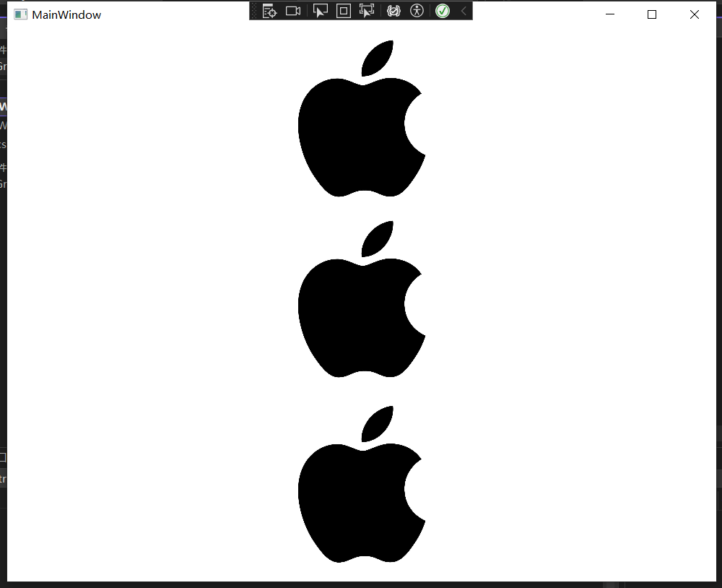Minimize the MainWindow window

tap(610, 14)
